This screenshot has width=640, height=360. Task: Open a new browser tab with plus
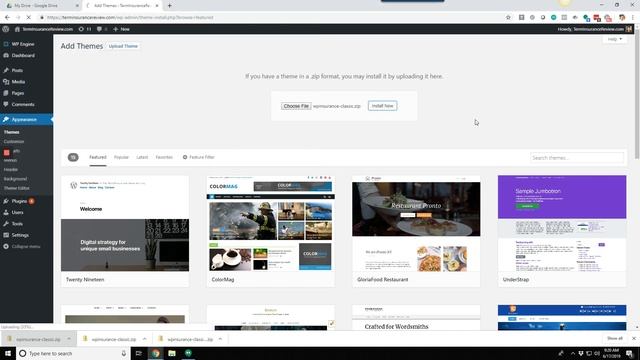[x=169, y=6]
